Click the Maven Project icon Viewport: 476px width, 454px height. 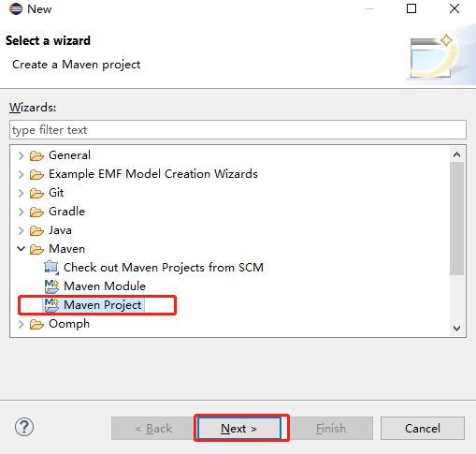click(51, 305)
